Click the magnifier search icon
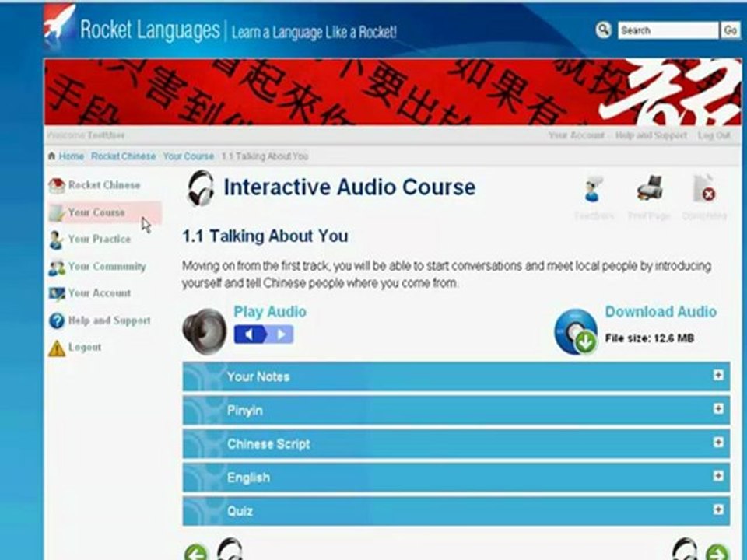This screenshot has height=560, width=747. tap(603, 30)
